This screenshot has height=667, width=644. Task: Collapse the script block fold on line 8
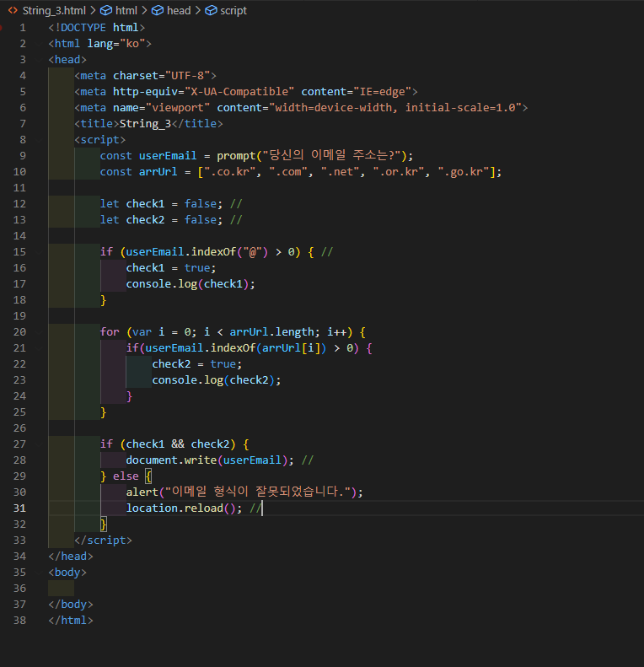pos(39,140)
